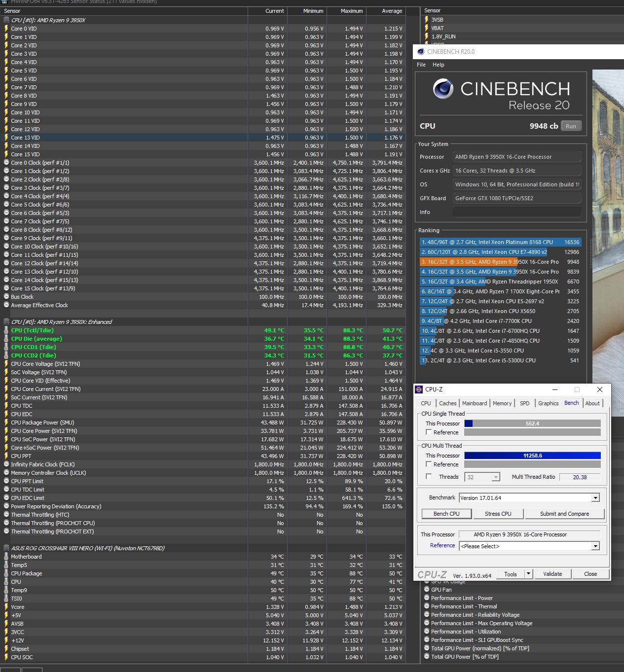Open the File menu in Cinebench
The image size is (624, 672).
pyautogui.click(x=421, y=65)
